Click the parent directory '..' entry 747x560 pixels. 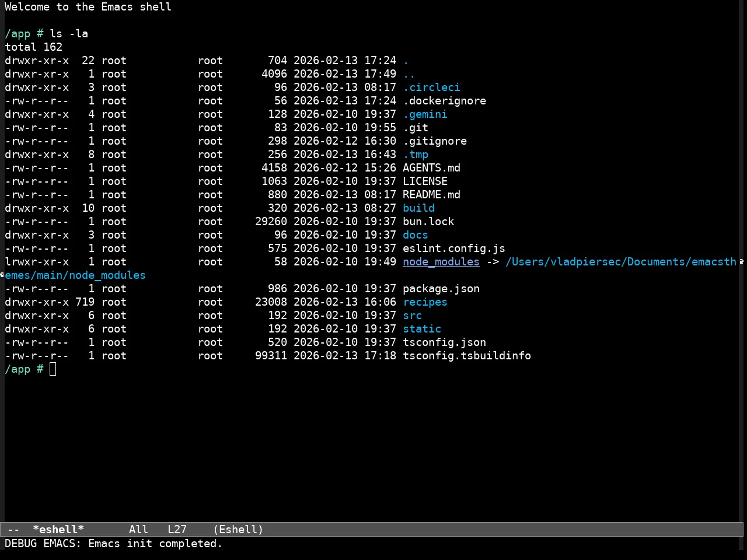[x=409, y=74]
